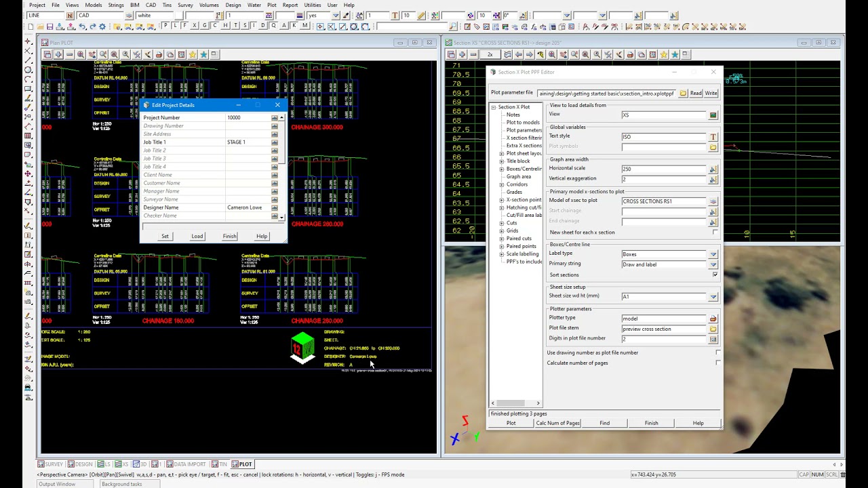Toggle 'Use drawing number as plot file number'

point(718,352)
